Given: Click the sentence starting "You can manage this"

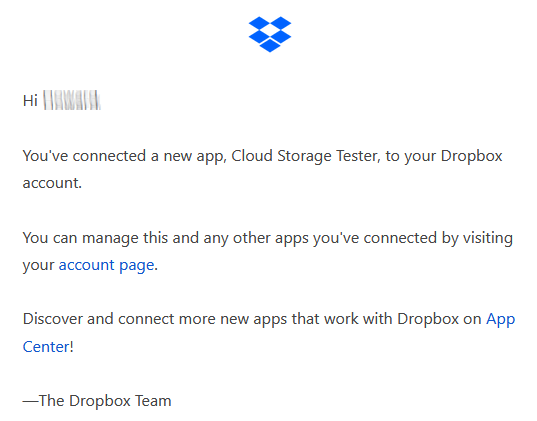Looking at the screenshot, I should coord(267,251).
